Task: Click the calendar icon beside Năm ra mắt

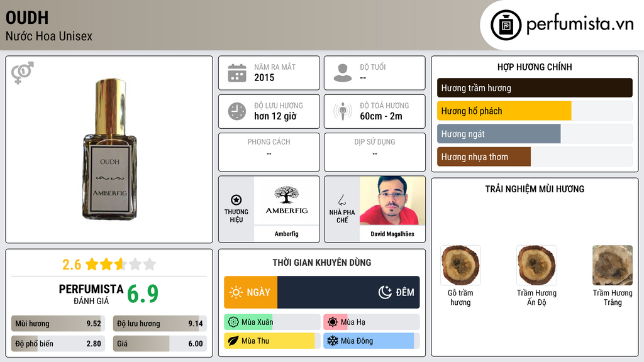Action: [x=237, y=73]
